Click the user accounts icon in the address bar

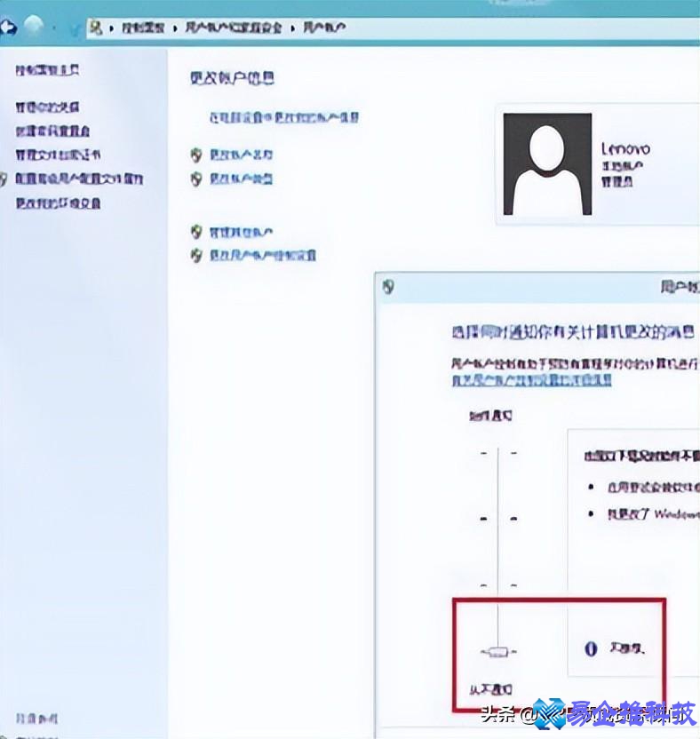96,28
